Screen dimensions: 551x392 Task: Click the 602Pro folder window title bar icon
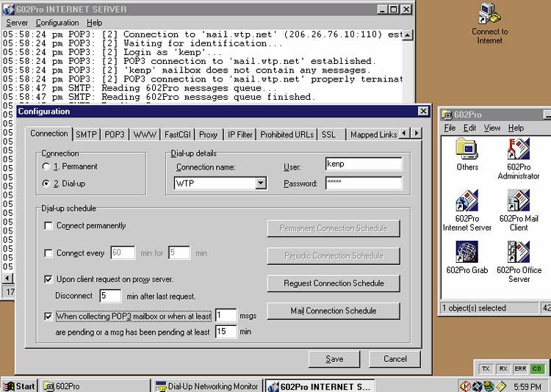click(x=447, y=115)
